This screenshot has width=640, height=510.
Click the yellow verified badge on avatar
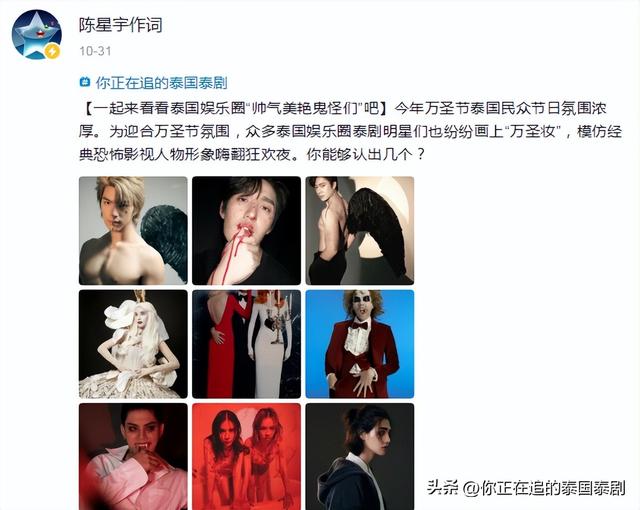[x=52, y=51]
